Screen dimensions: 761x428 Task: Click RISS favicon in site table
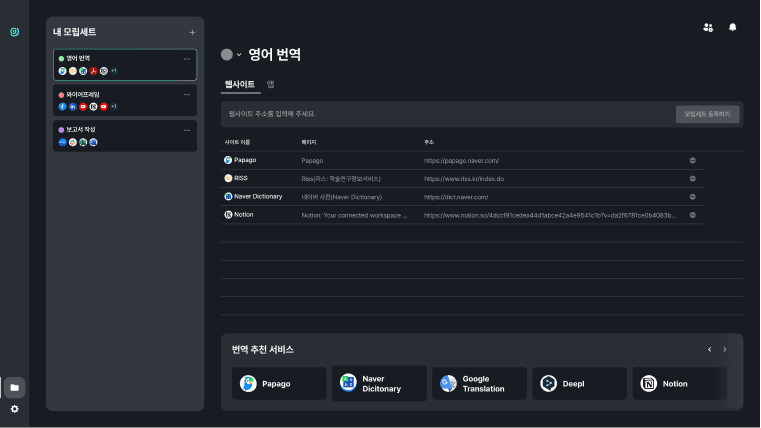click(228, 178)
